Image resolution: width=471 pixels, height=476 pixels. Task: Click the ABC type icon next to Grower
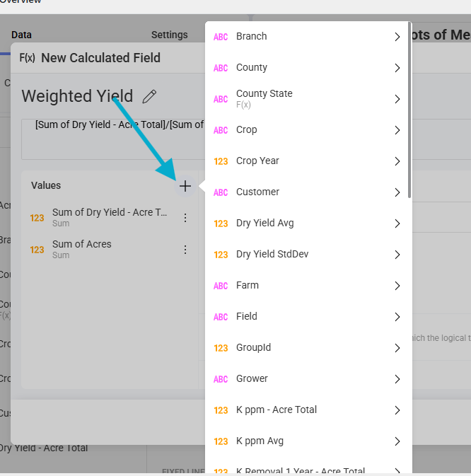pyautogui.click(x=221, y=379)
